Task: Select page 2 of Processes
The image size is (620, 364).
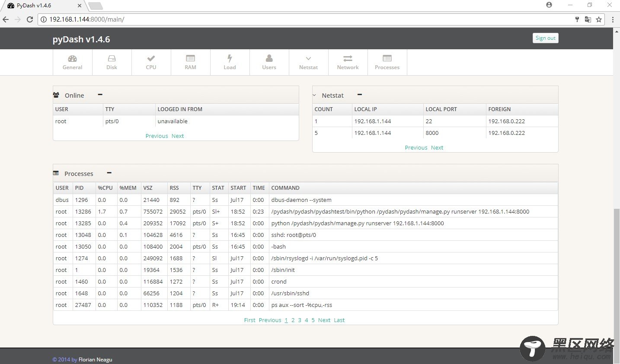Action: click(293, 320)
